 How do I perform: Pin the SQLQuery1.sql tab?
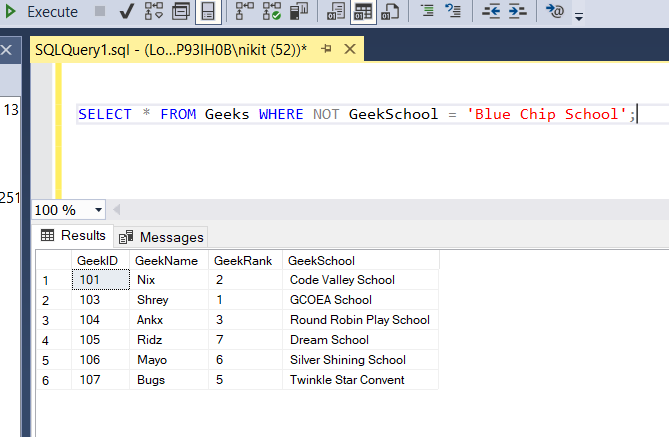[326, 49]
